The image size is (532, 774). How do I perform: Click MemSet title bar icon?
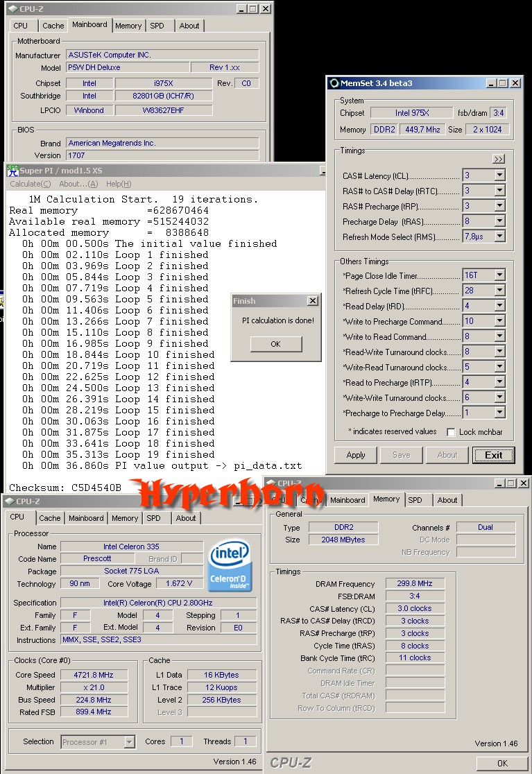(x=334, y=83)
